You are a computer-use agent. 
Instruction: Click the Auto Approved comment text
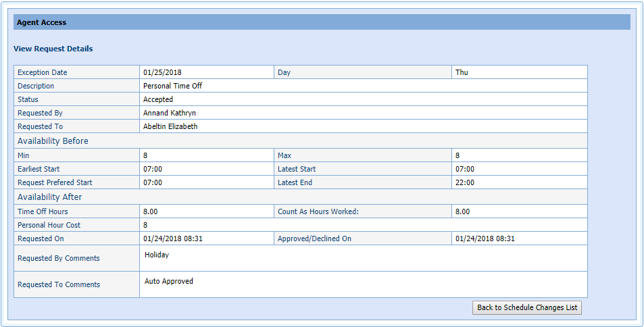coord(169,281)
